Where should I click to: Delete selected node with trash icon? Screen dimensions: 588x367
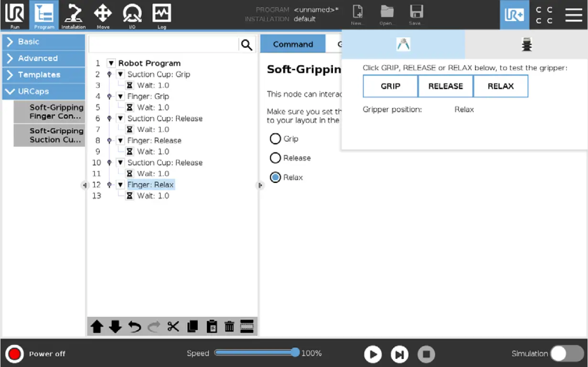pos(229,327)
